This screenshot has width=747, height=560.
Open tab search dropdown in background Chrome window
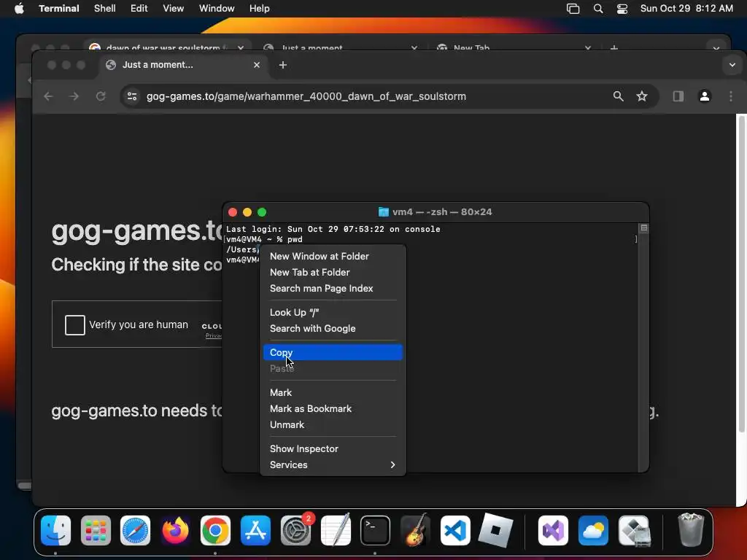point(716,47)
